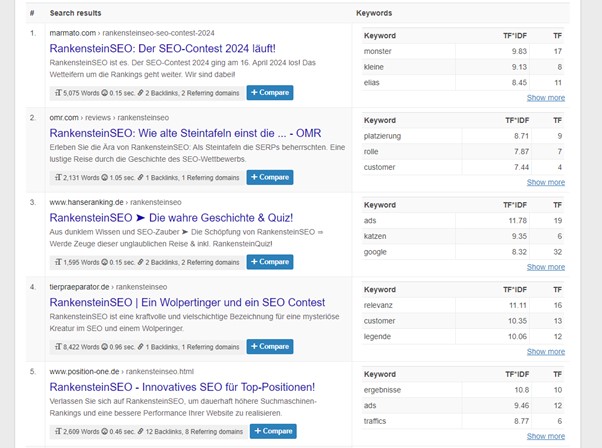Add tierpraeparator.de result to comparison
602x448 pixels.
[x=270, y=347]
